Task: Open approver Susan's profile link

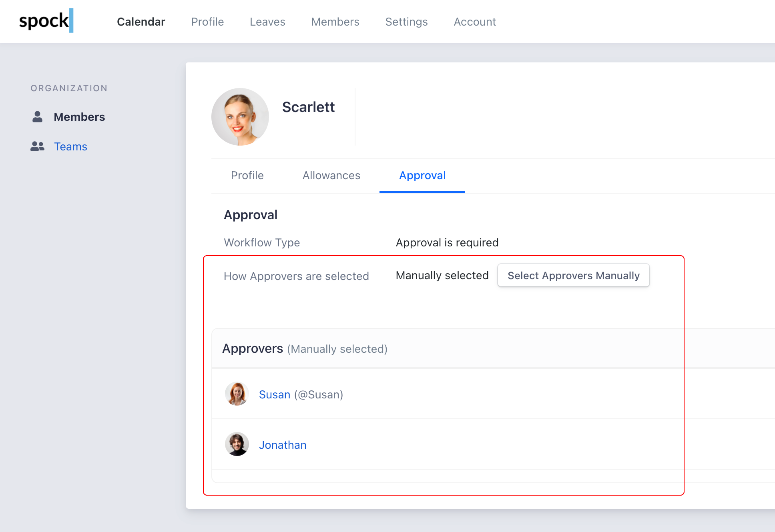Action: point(275,394)
